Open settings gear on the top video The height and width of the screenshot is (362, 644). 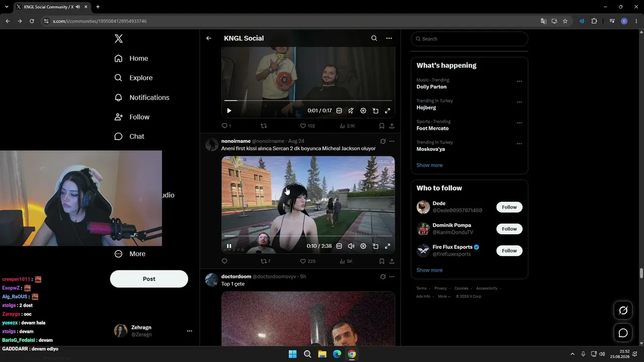(x=363, y=111)
